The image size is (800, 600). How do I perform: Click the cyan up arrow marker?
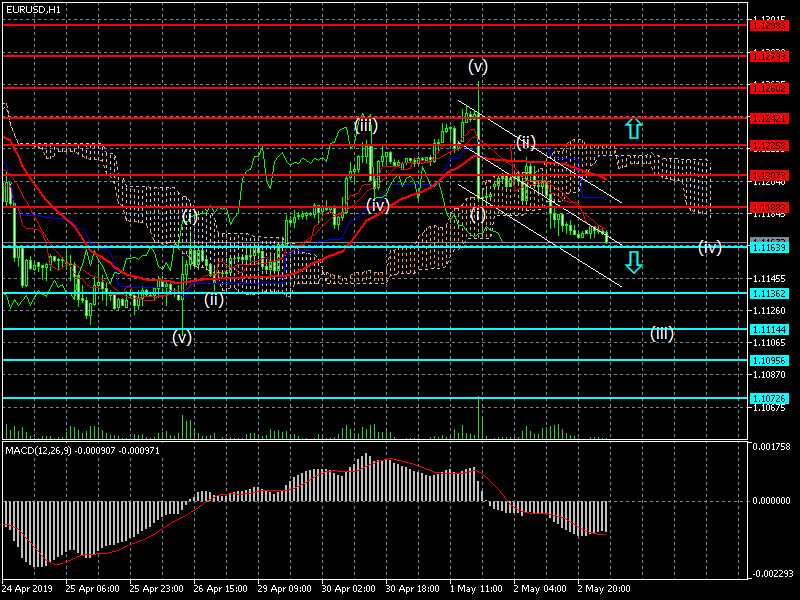click(632, 128)
